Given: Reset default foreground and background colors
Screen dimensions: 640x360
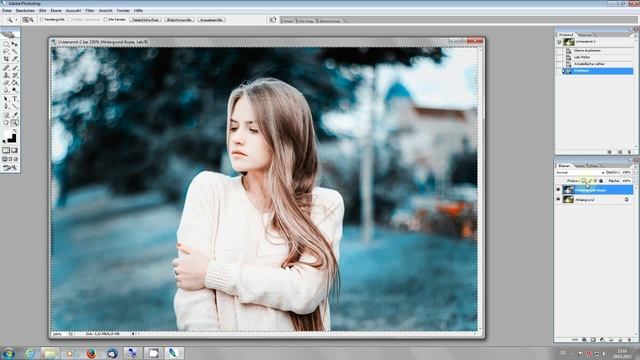Looking at the screenshot, I should pyautogui.click(x=4, y=142).
